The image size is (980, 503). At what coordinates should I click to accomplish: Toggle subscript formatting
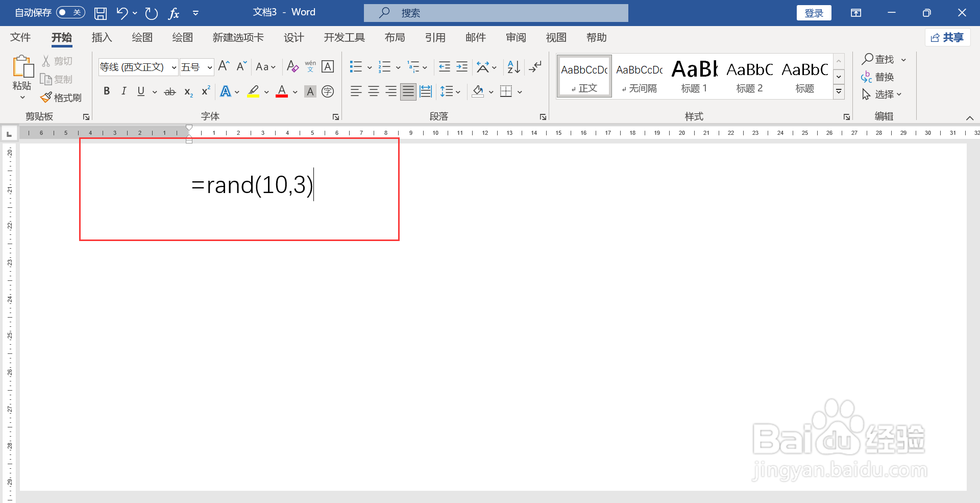tap(188, 92)
